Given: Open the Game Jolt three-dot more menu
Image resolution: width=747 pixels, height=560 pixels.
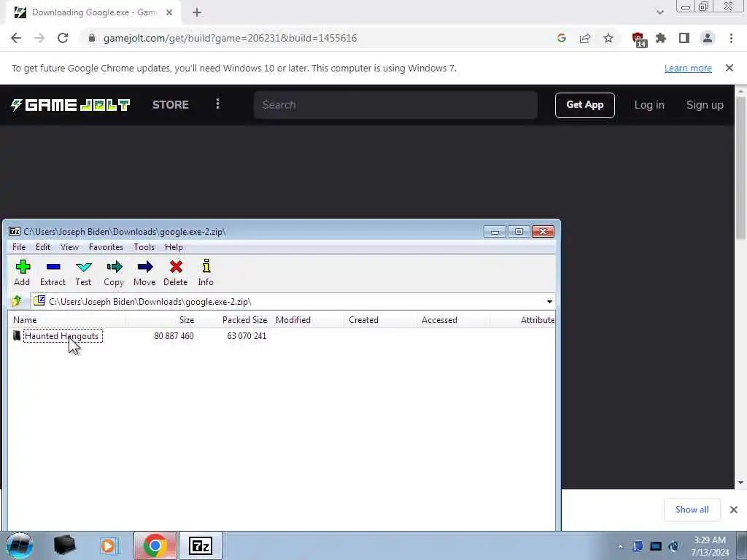Looking at the screenshot, I should [x=217, y=104].
